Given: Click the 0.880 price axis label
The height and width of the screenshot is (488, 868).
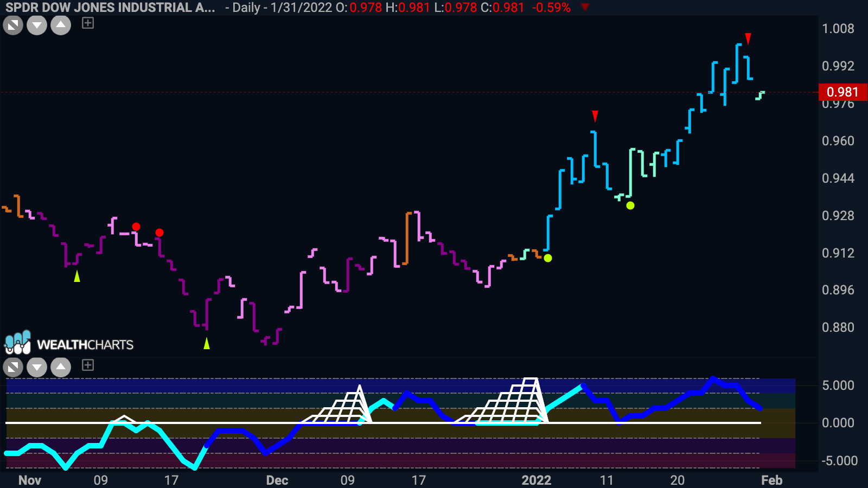Looking at the screenshot, I should (838, 328).
